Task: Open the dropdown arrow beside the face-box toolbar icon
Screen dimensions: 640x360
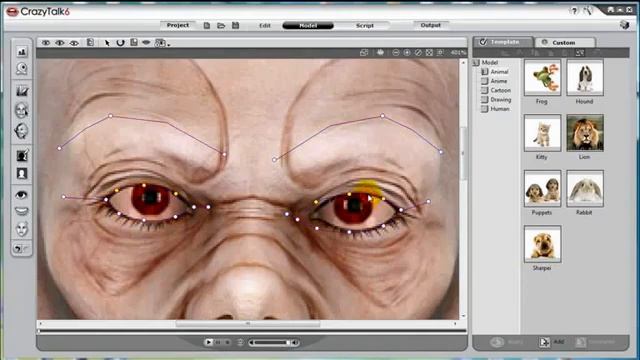Action: pos(169,44)
